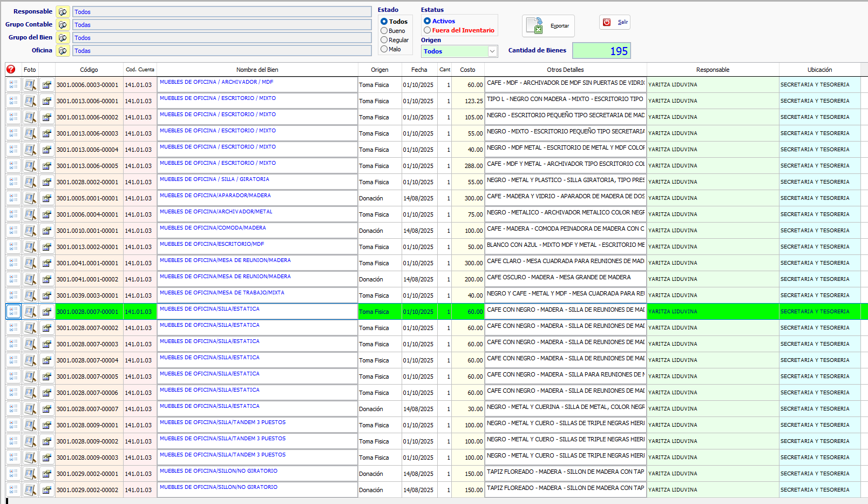Screen dimensions: 868x504
Task: Click the red help question mark icon
Action: pos(11,69)
